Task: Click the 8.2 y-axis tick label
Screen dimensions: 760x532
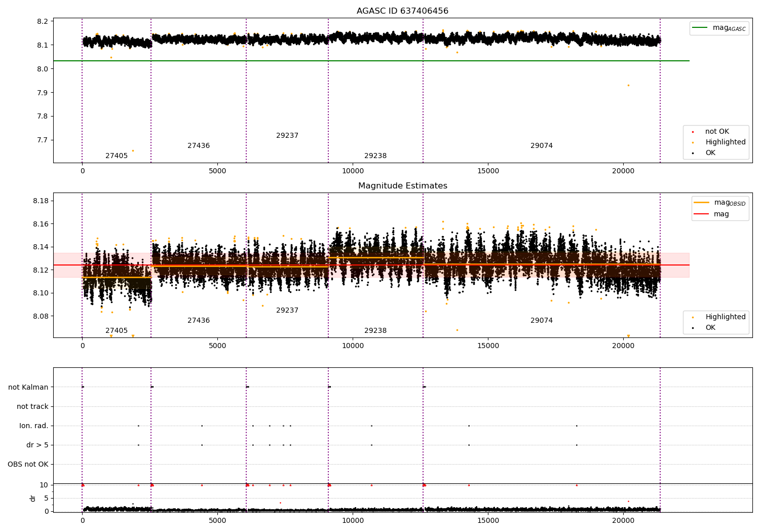Action: pos(43,22)
